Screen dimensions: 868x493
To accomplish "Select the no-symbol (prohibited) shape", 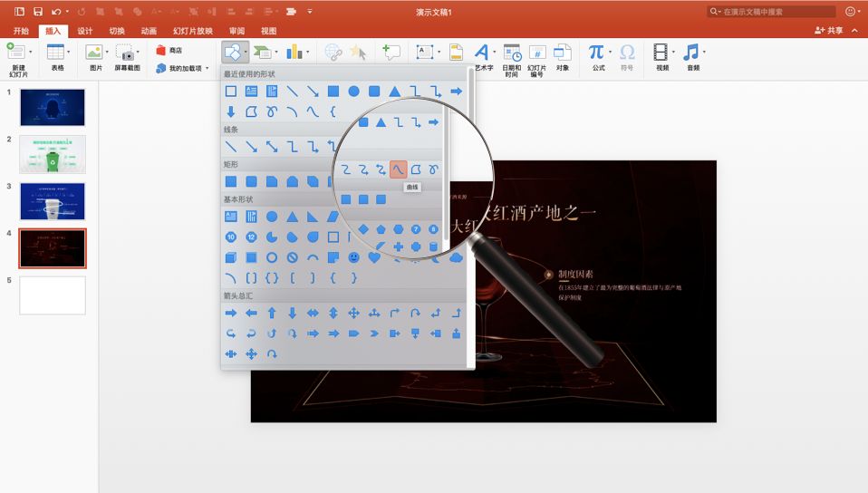I will [x=293, y=257].
